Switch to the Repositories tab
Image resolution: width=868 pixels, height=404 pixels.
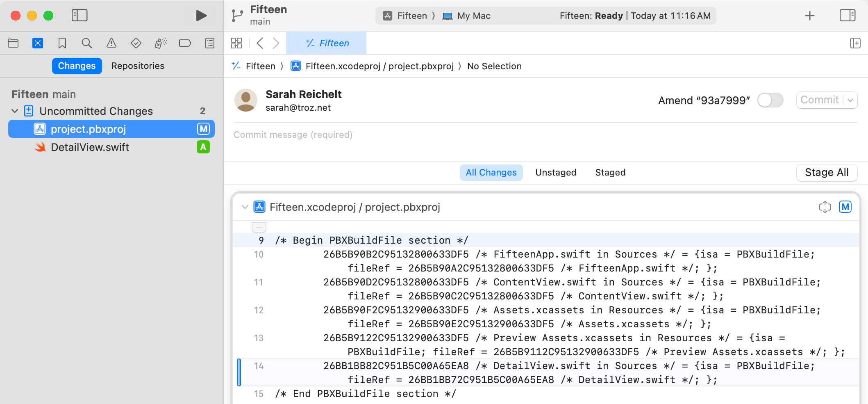coord(138,66)
